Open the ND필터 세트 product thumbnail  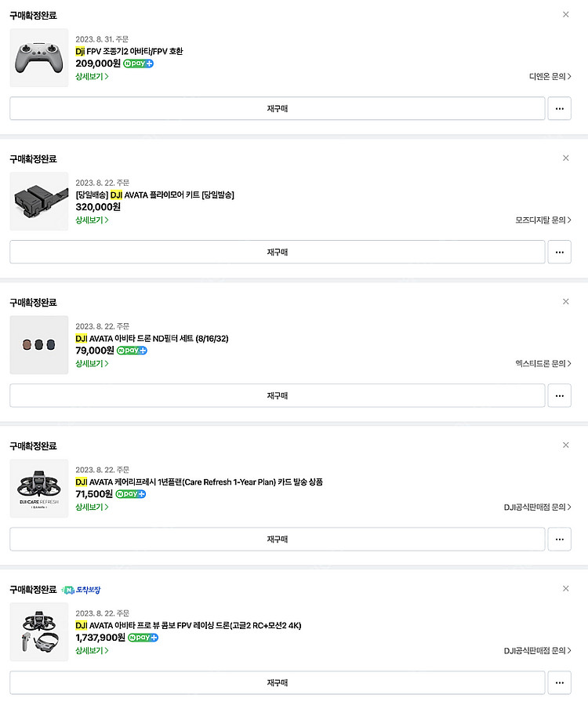(x=39, y=345)
